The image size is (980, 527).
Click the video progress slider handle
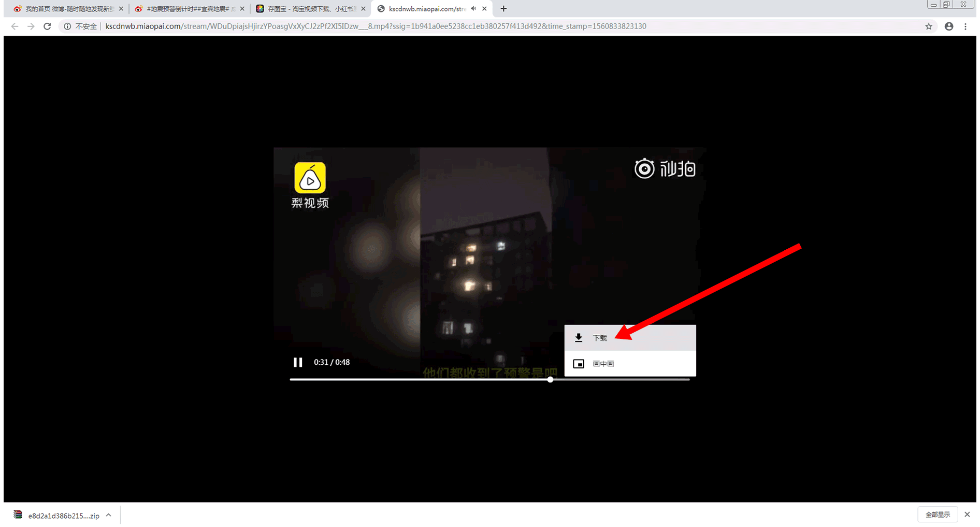pyautogui.click(x=550, y=379)
